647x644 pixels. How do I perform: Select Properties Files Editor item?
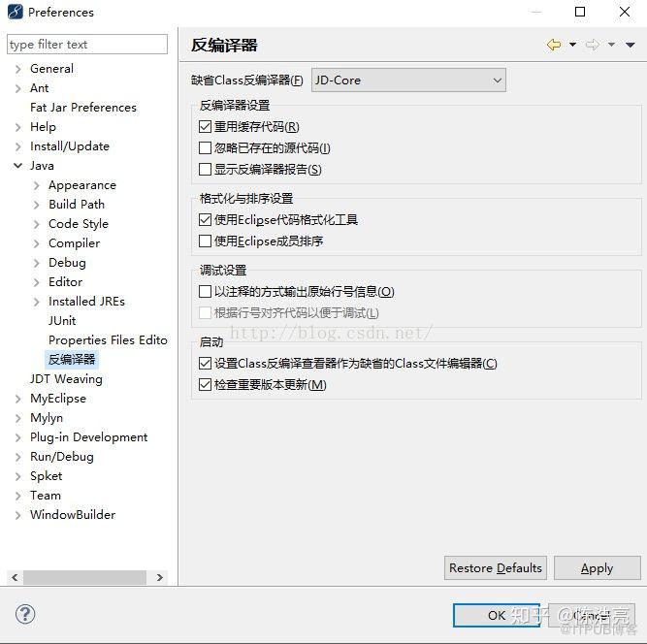(108, 340)
